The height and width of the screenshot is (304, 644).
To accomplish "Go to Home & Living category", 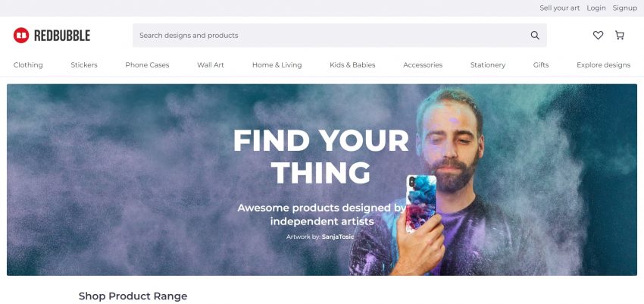I will pyautogui.click(x=277, y=65).
